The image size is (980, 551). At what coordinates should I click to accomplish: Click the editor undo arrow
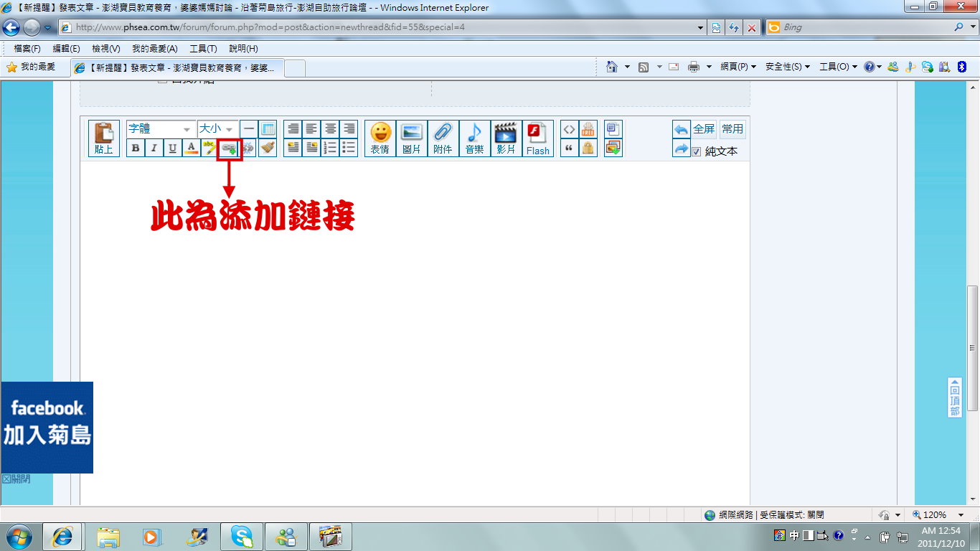(682, 129)
